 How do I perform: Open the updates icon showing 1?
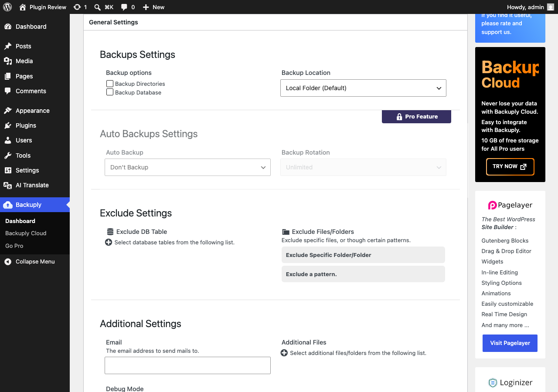pos(77,7)
